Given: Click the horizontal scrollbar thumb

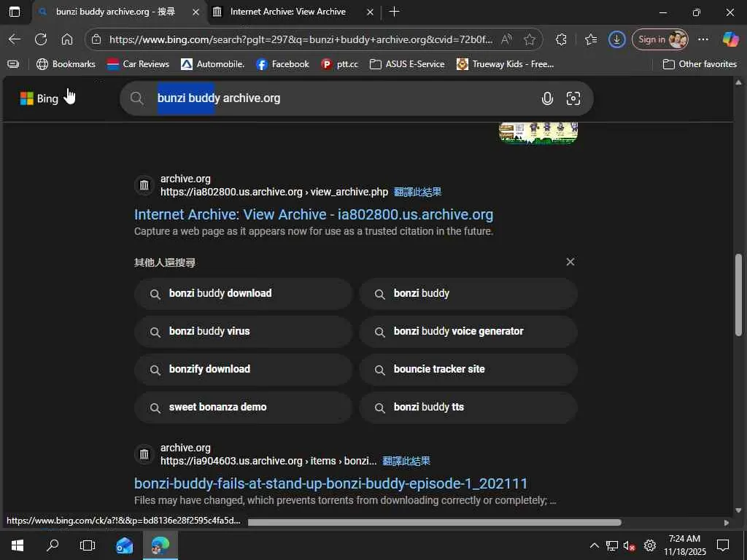Looking at the screenshot, I should pyautogui.click(x=435, y=522).
